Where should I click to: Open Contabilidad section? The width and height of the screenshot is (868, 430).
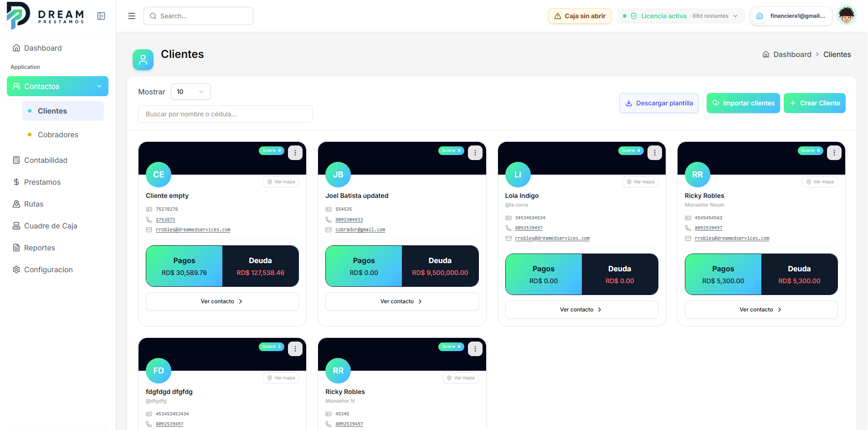click(x=58, y=160)
